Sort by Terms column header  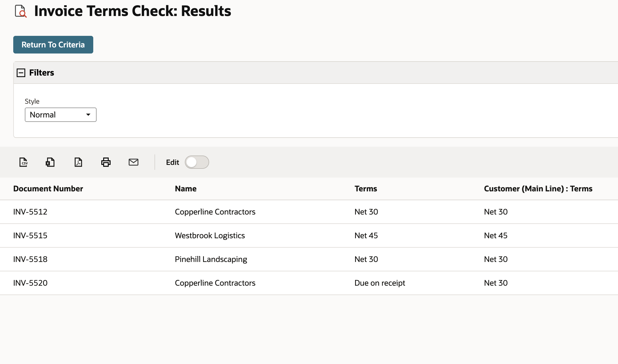[366, 189]
